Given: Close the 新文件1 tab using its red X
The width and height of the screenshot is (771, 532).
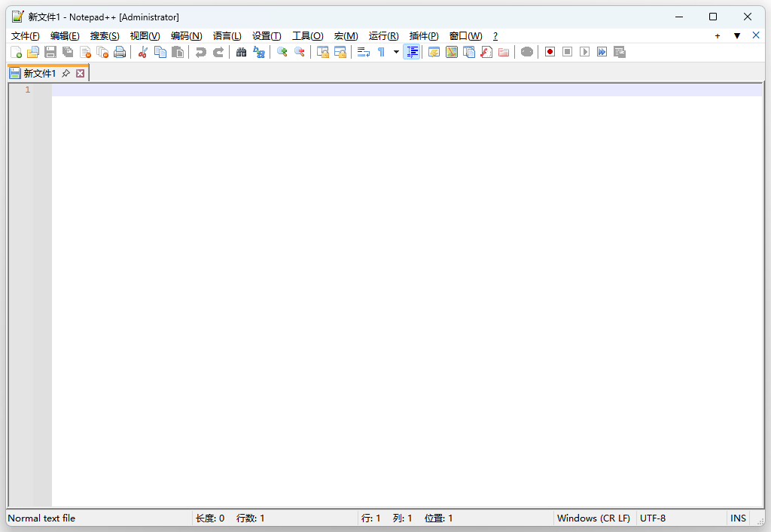Looking at the screenshot, I should (80, 73).
